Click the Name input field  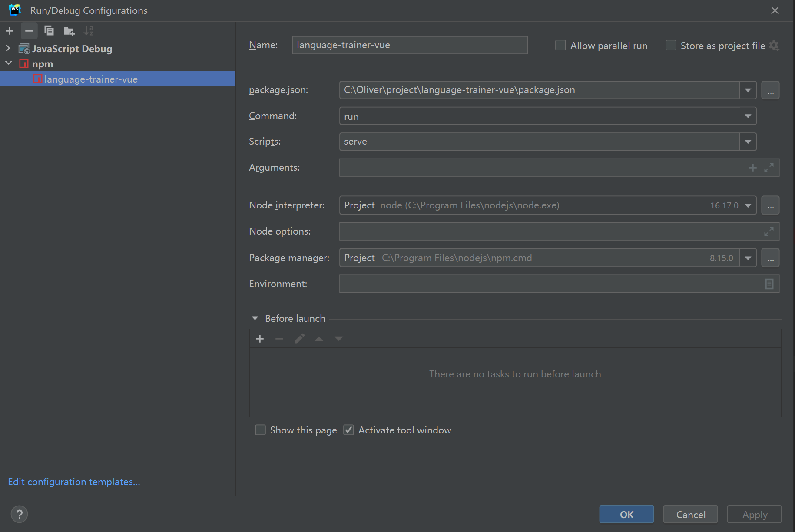[410, 45]
